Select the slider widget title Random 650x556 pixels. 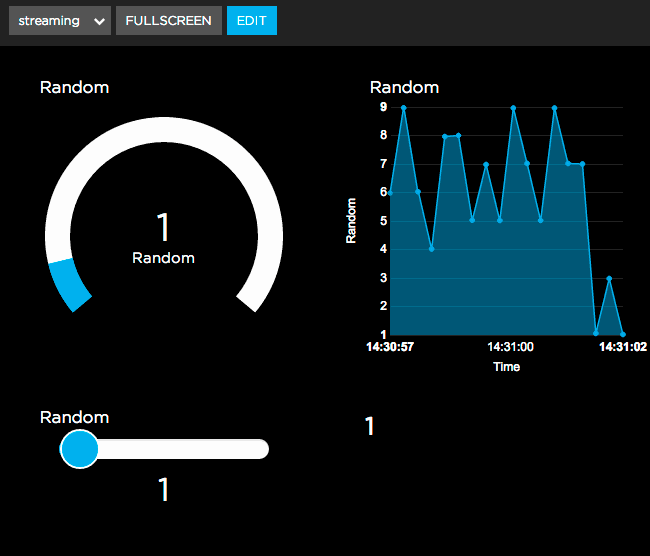click(74, 417)
